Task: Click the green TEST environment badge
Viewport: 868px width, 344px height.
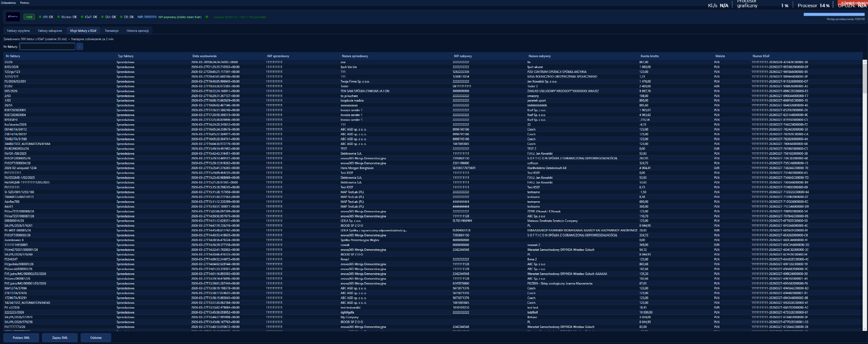Action: click(29, 17)
